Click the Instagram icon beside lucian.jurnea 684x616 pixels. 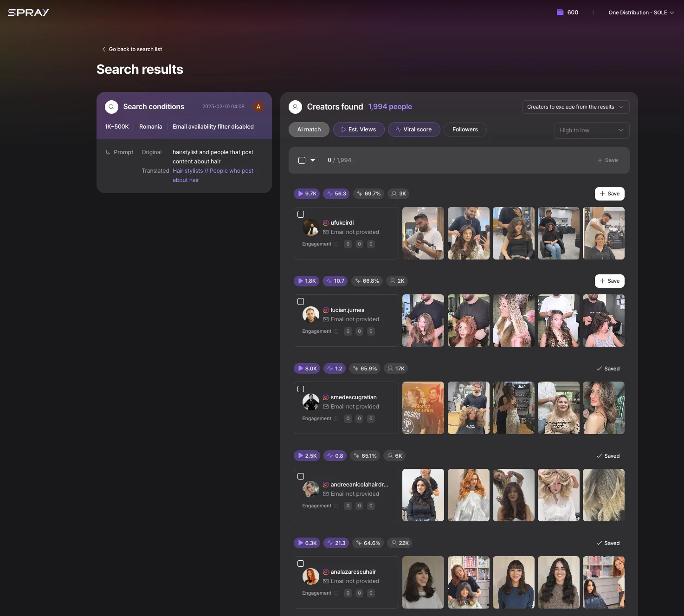point(326,310)
